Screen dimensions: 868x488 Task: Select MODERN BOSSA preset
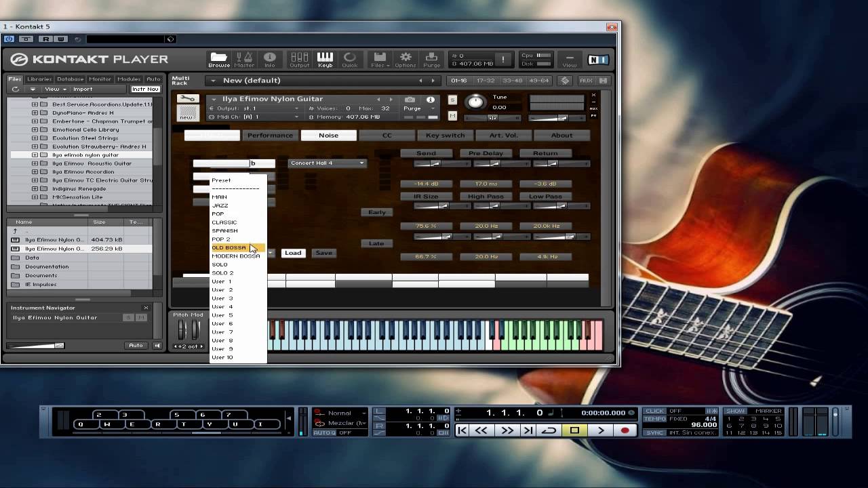click(236, 256)
